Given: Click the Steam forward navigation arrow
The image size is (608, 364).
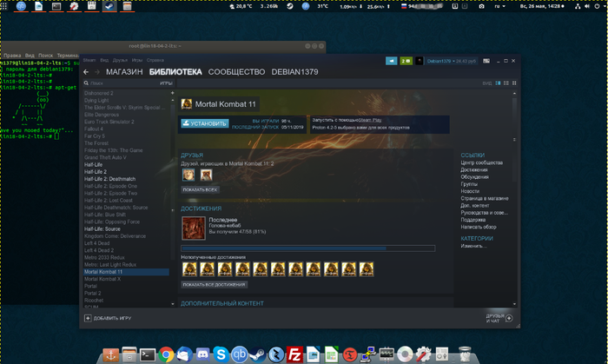Looking at the screenshot, I should coord(97,71).
